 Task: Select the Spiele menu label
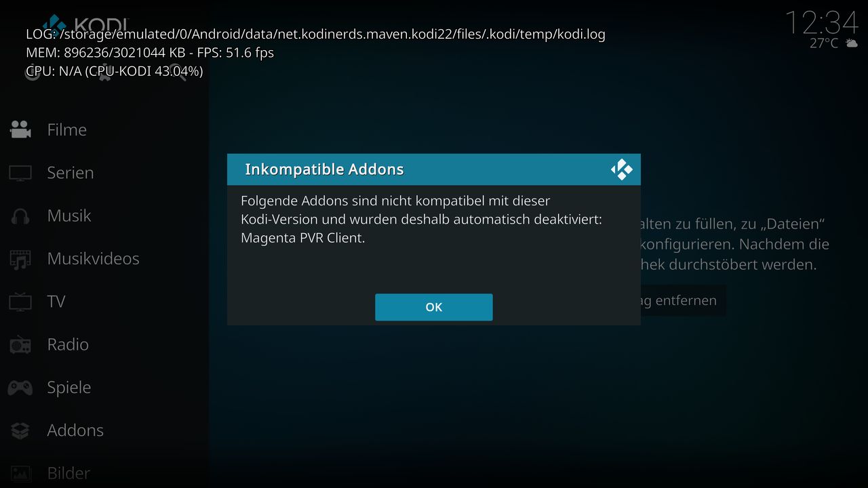[x=68, y=387]
